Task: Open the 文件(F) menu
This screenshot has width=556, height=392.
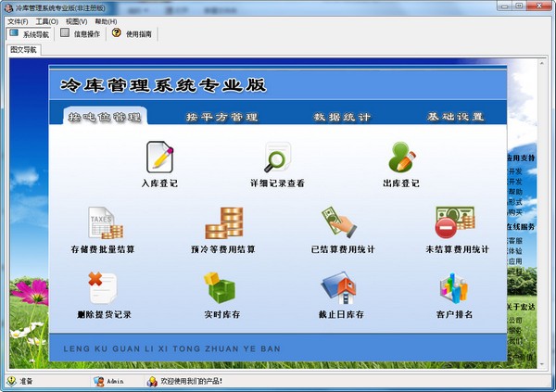Action: [18, 21]
